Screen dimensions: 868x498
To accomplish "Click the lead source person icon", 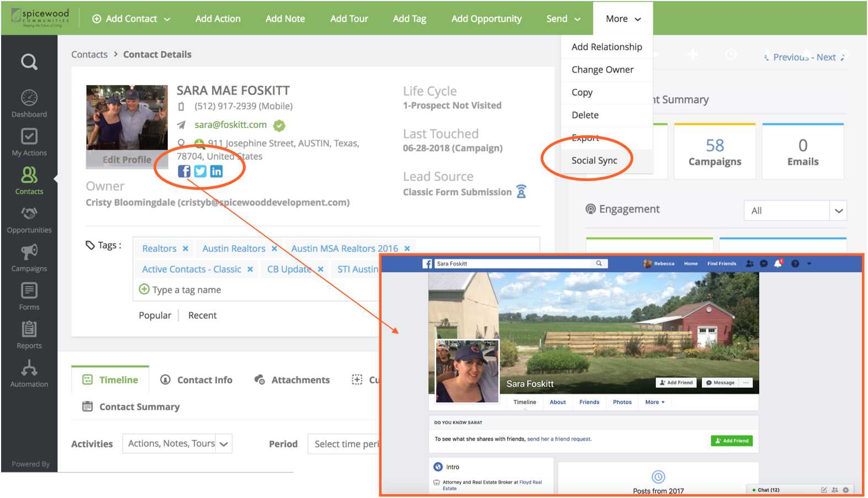I will (x=521, y=191).
